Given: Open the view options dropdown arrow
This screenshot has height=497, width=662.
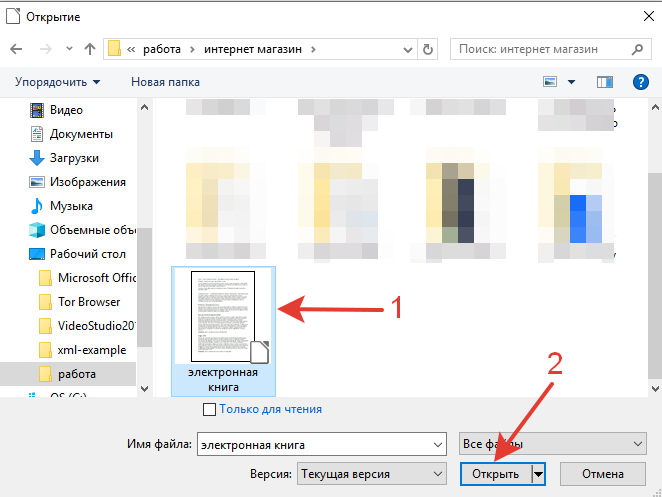Looking at the screenshot, I should click(x=571, y=82).
